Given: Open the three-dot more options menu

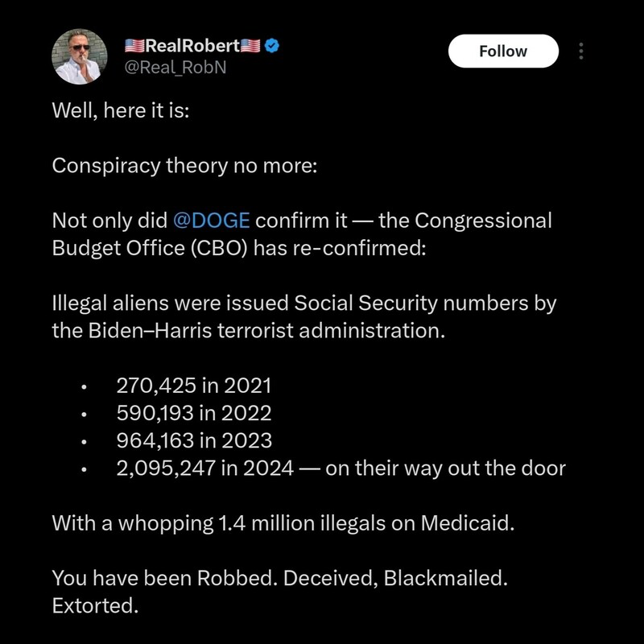Looking at the screenshot, I should [x=580, y=51].
